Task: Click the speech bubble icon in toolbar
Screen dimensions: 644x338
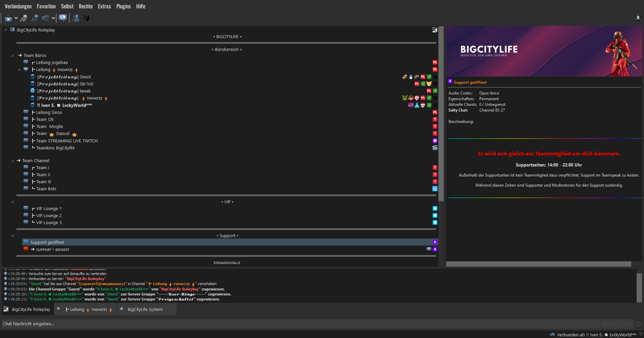Action: pos(63,18)
